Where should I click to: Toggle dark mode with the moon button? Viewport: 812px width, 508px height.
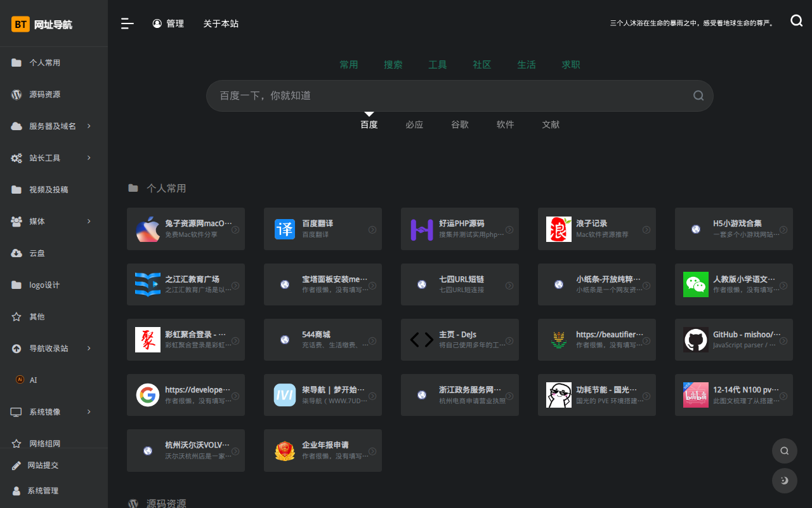tap(784, 481)
